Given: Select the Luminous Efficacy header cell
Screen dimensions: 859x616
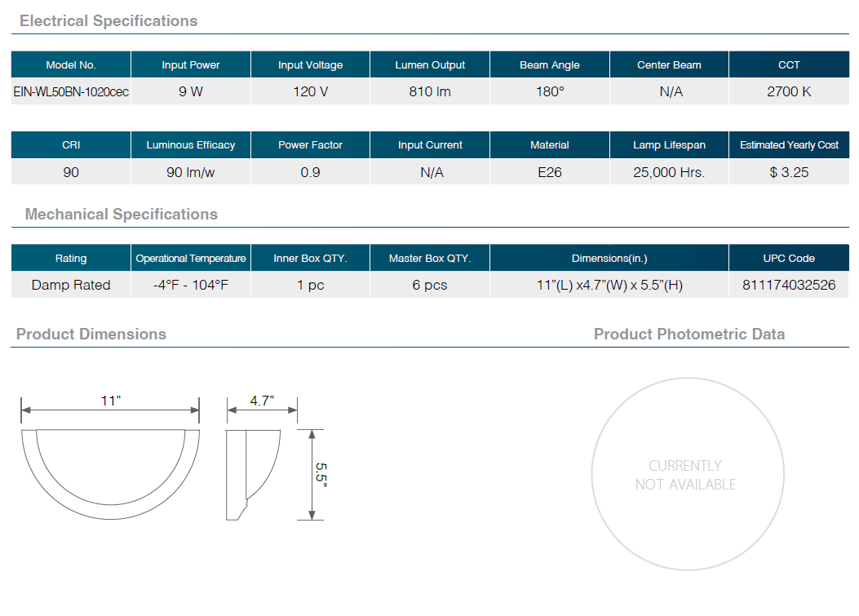Looking at the screenshot, I should click(191, 145).
